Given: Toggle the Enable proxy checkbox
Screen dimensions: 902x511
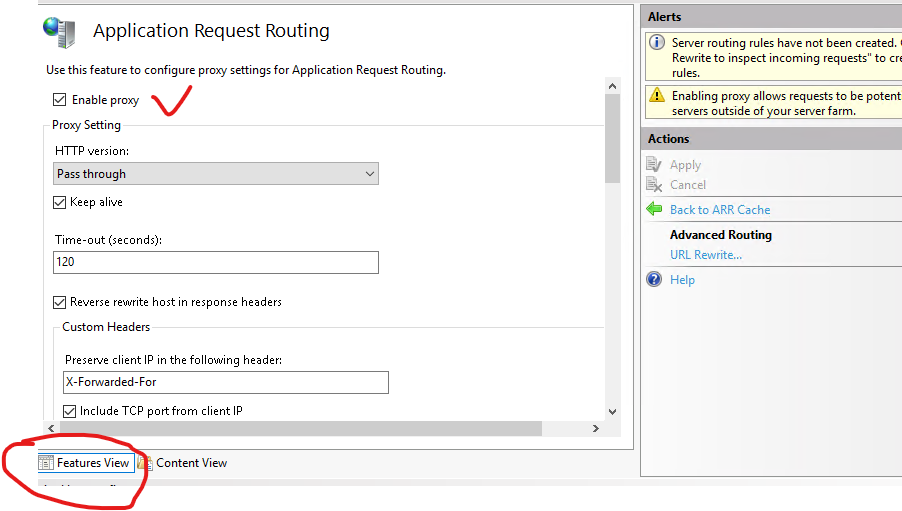Looking at the screenshot, I should click(x=59, y=100).
